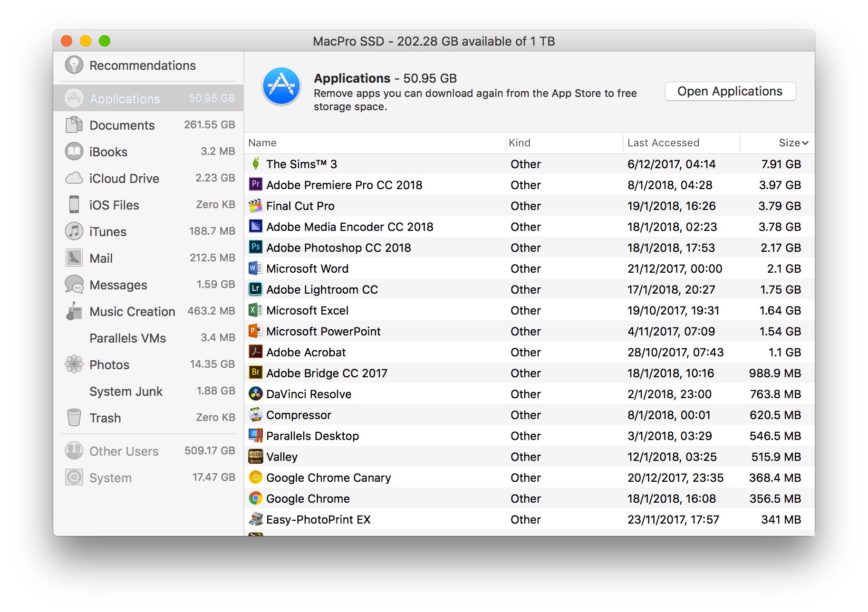Select Applications in the sidebar
This screenshot has width=868, height=612.
(148, 98)
